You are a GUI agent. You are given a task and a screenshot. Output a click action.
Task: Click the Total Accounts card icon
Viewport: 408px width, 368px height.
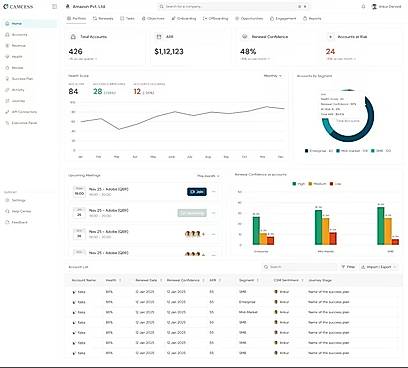73,37
